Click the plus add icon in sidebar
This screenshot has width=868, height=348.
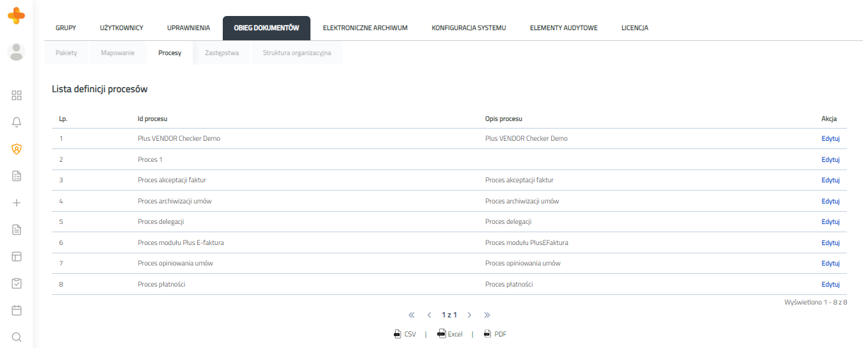tap(17, 203)
